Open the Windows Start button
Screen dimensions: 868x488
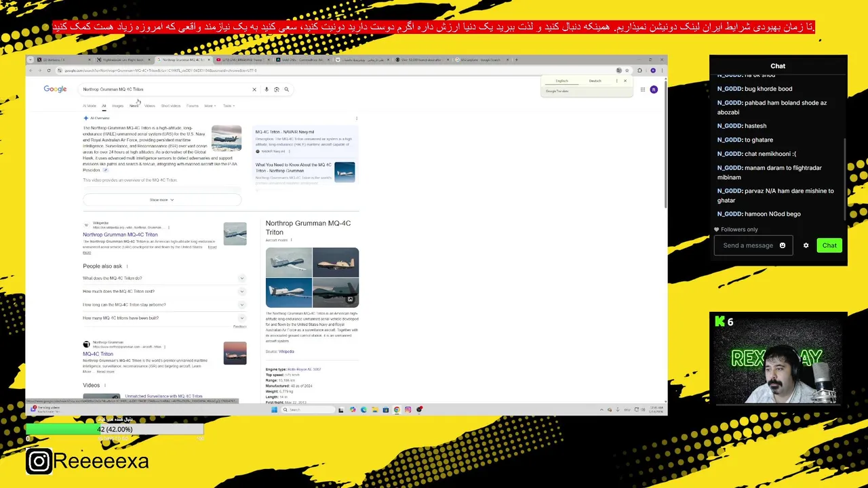[x=275, y=409]
